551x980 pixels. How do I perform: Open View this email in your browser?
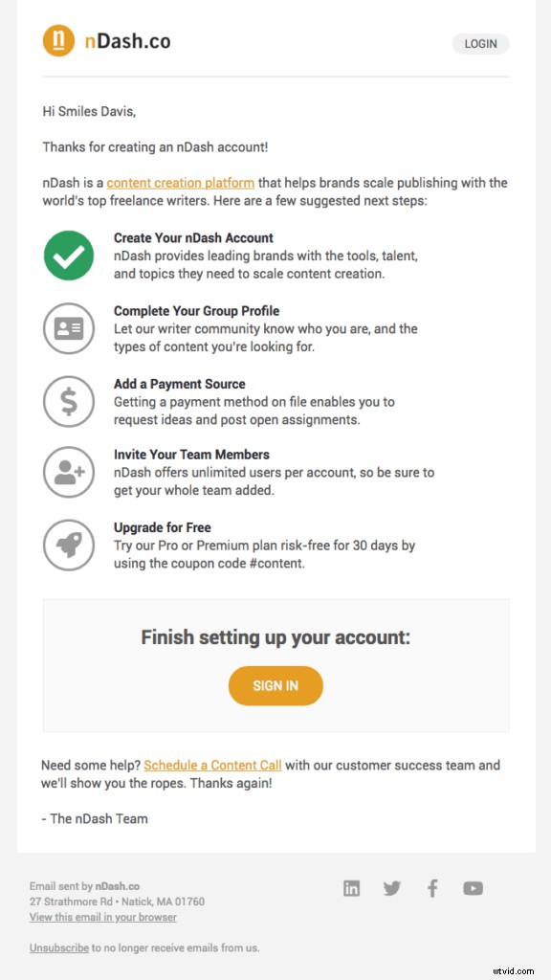coord(102,917)
